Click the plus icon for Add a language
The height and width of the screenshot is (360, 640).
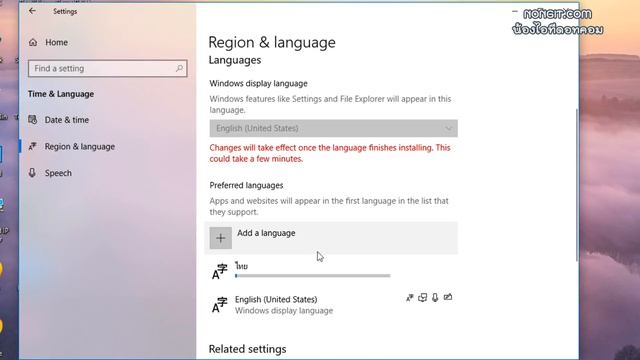click(221, 238)
